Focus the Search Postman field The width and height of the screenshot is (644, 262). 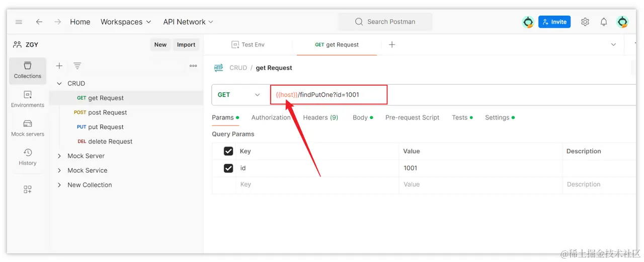pyautogui.click(x=385, y=22)
